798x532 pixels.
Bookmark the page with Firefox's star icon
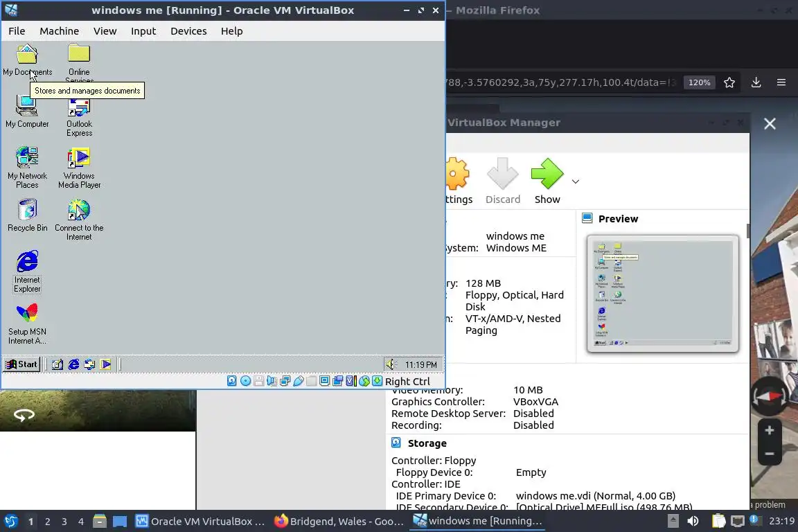coord(729,82)
